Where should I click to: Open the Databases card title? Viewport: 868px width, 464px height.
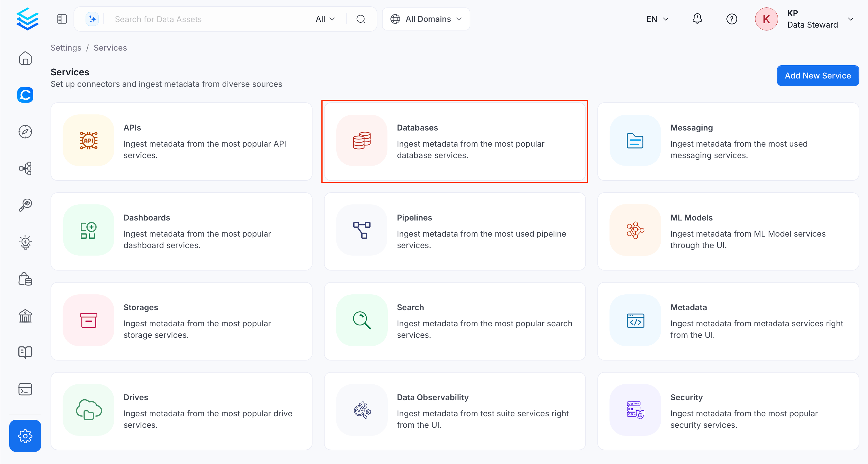point(417,128)
